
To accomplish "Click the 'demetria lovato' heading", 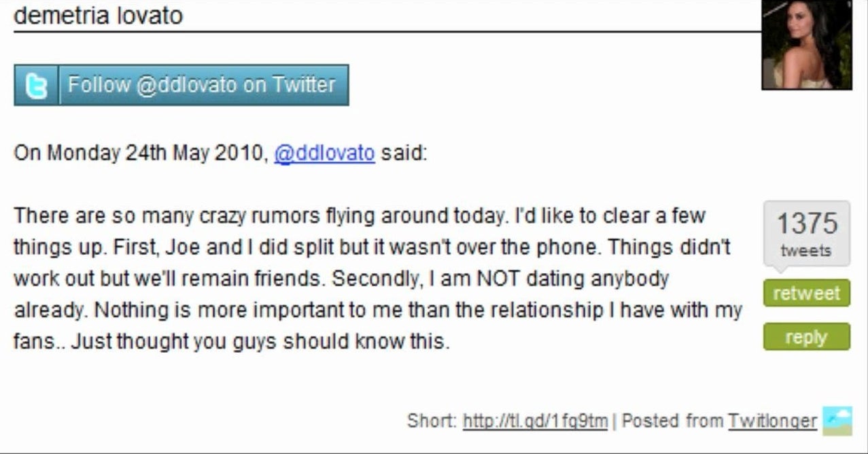I will 98,16.
